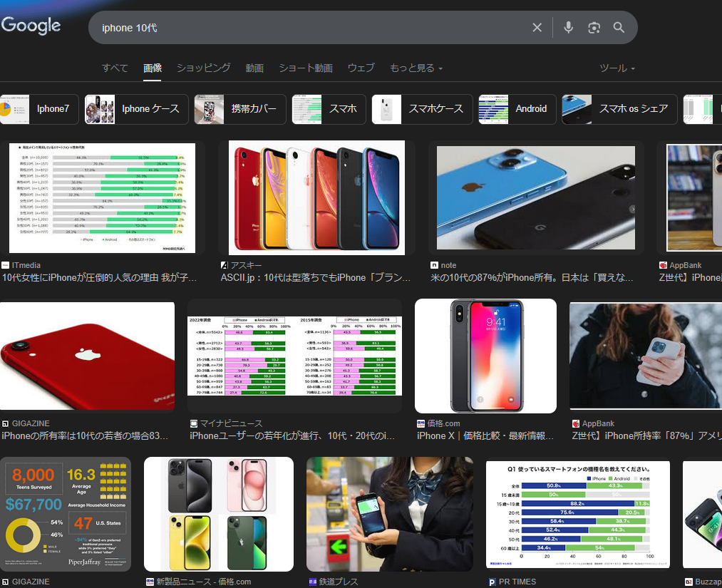The width and height of the screenshot is (722, 588).
Task: Click the PR TIMES source favicon
Action: (x=492, y=582)
